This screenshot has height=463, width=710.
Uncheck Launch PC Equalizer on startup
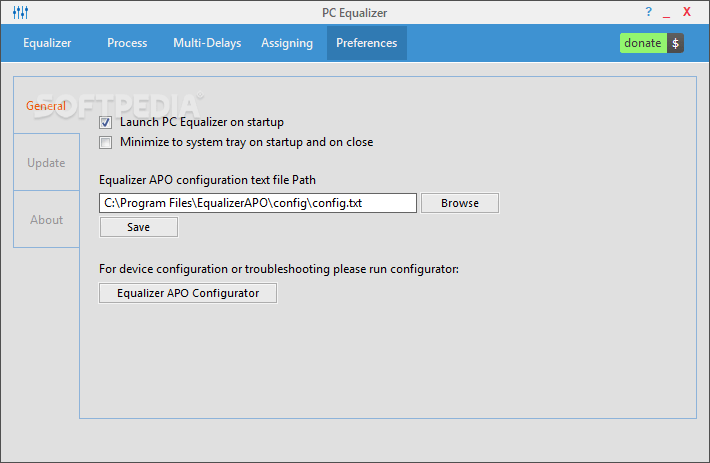[x=106, y=122]
